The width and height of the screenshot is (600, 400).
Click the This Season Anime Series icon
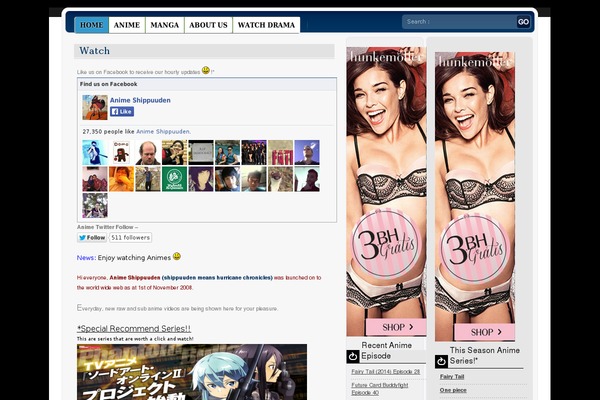point(441,361)
